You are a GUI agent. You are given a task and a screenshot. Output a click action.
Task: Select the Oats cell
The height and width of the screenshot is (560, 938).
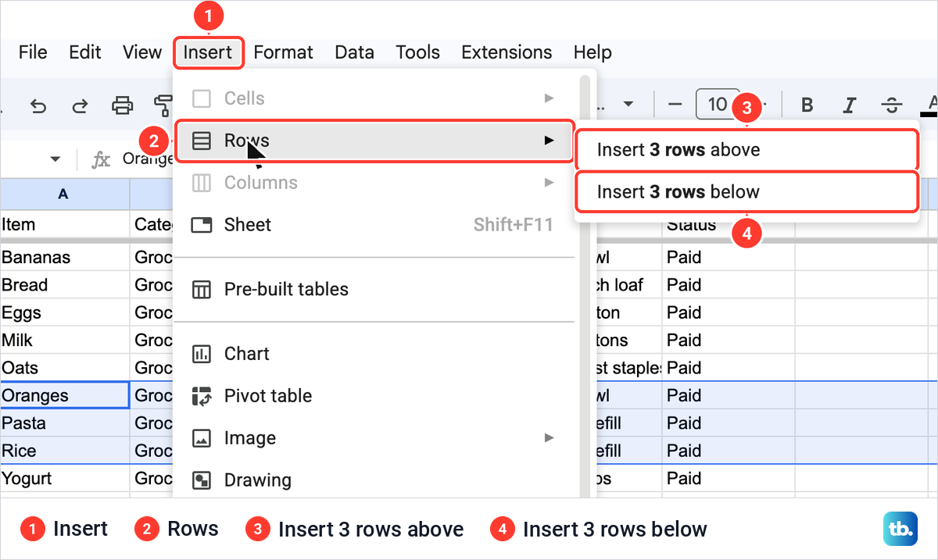pos(64,368)
